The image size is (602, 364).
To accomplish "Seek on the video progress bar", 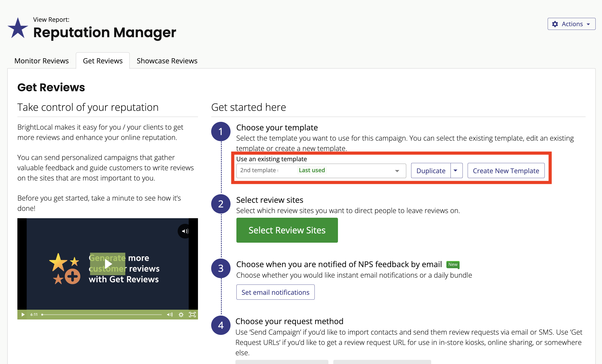I will point(102,315).
